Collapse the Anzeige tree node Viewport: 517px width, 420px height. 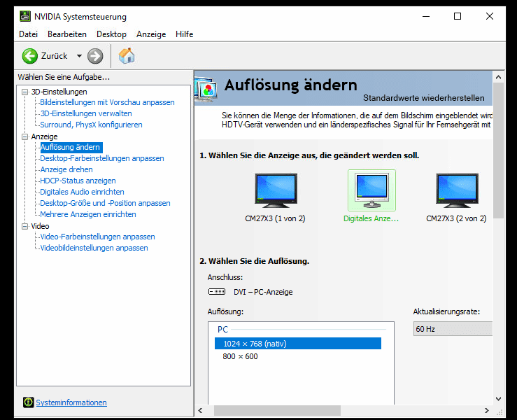click(x=24, y=136)
